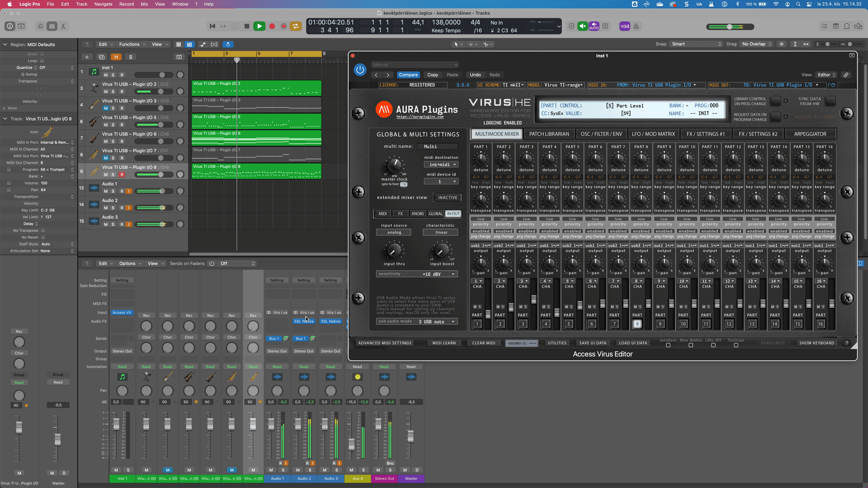Image resolution: width=868 pixels, height=488 pixels.
Task: Toggle solo mode S above track list
Action: (x=131, y=57)
